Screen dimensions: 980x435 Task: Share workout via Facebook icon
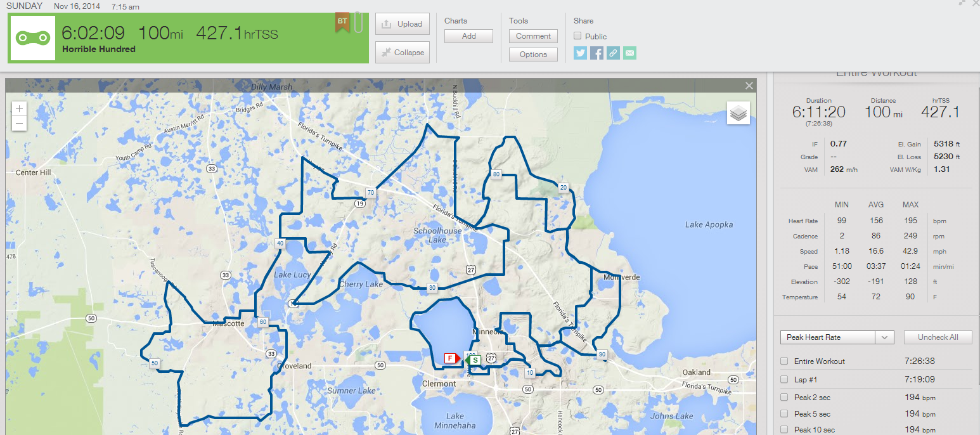point(596,53)
